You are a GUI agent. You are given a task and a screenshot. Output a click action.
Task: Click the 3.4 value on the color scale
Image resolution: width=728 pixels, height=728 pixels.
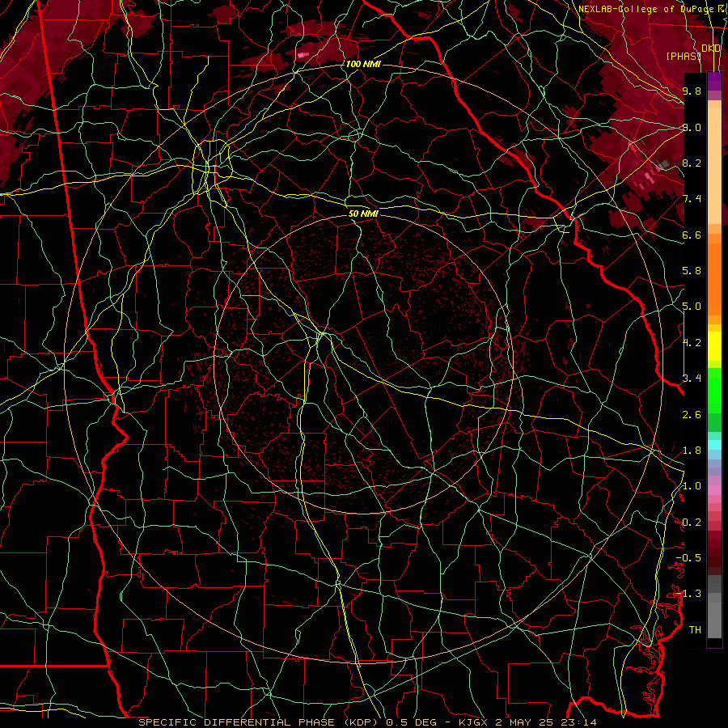(x=692, y=379)
